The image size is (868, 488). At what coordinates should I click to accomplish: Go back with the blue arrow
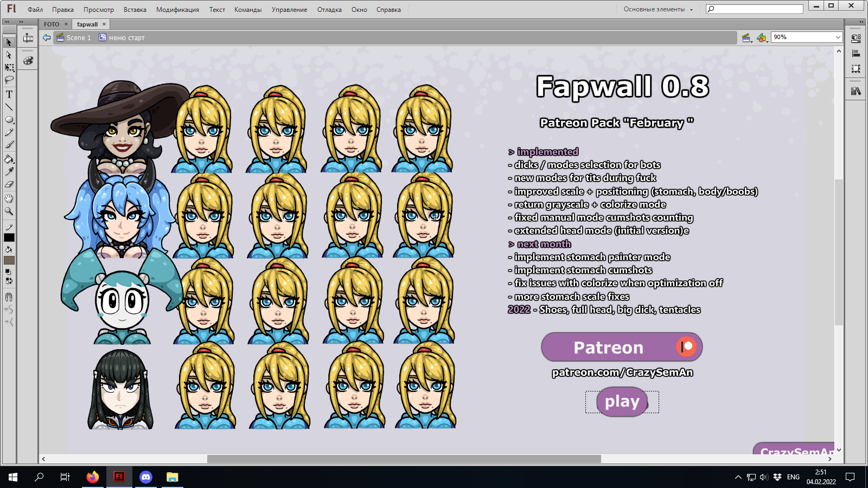[47, 37]
